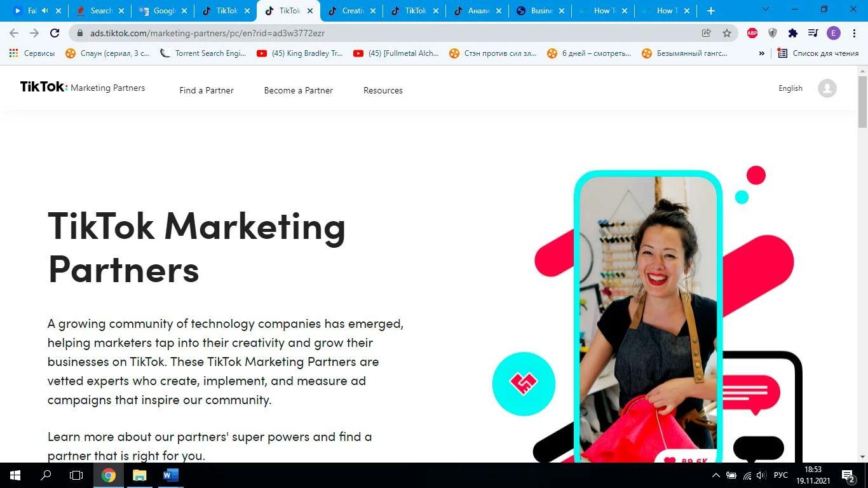Open File Explorer from the taskbar
Screen dimensions: 868x488
[x=140, y=475]
